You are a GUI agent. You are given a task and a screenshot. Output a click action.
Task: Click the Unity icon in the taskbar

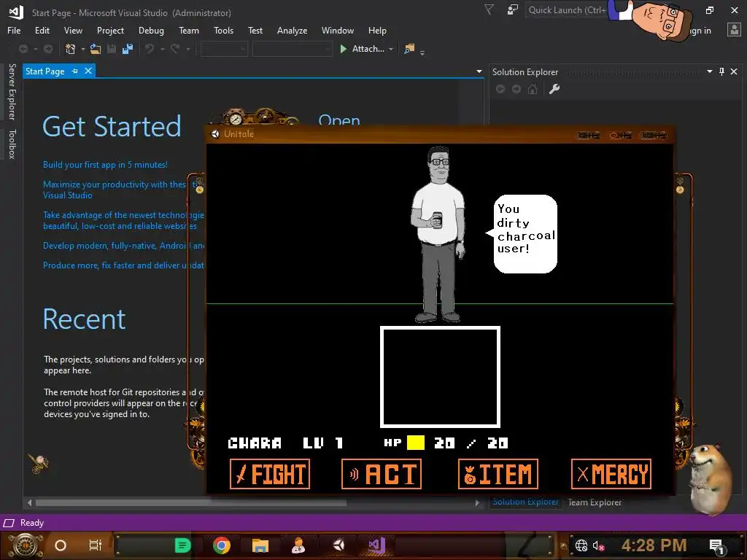338,545
